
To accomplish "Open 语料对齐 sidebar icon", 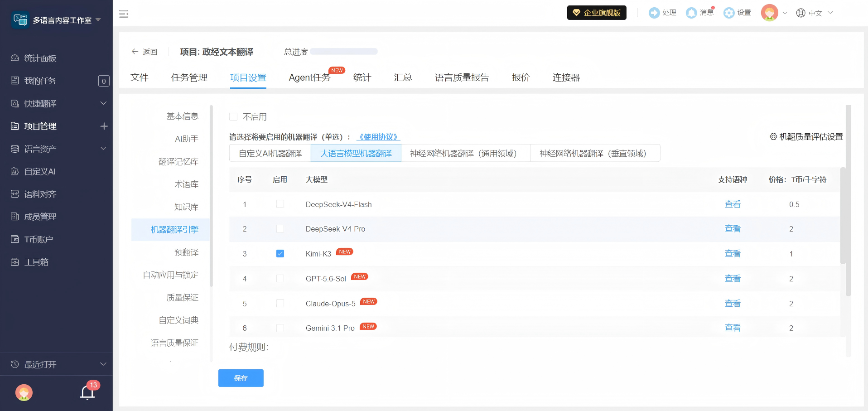I will 15,194.
